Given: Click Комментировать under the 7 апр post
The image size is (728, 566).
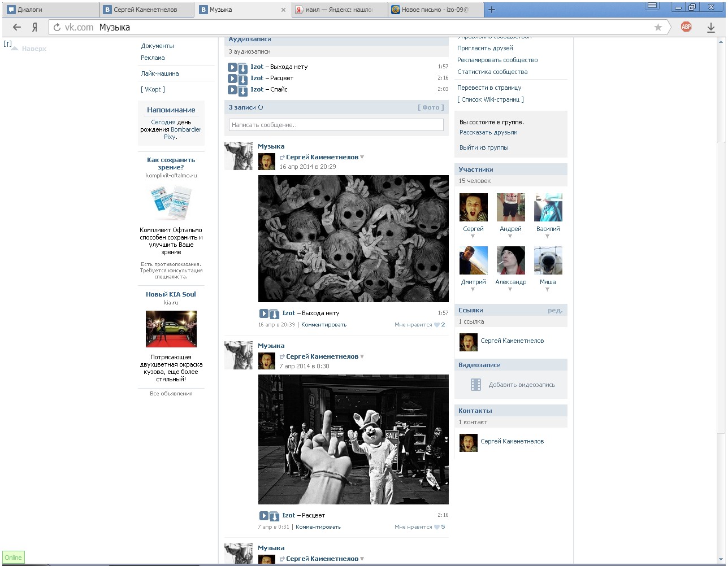Looking at the screenshot, I should click(x=318, y=527).
